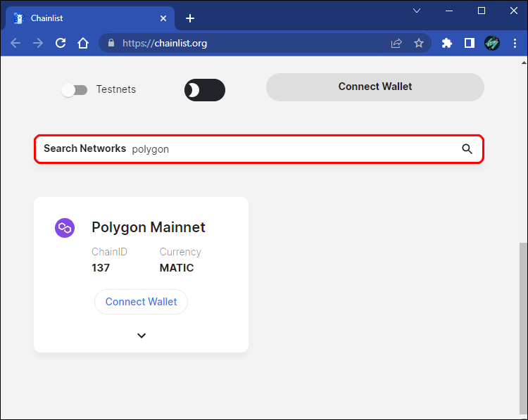
Task: Open the Chrome three-dot menu
Action: tap(515, 43)
